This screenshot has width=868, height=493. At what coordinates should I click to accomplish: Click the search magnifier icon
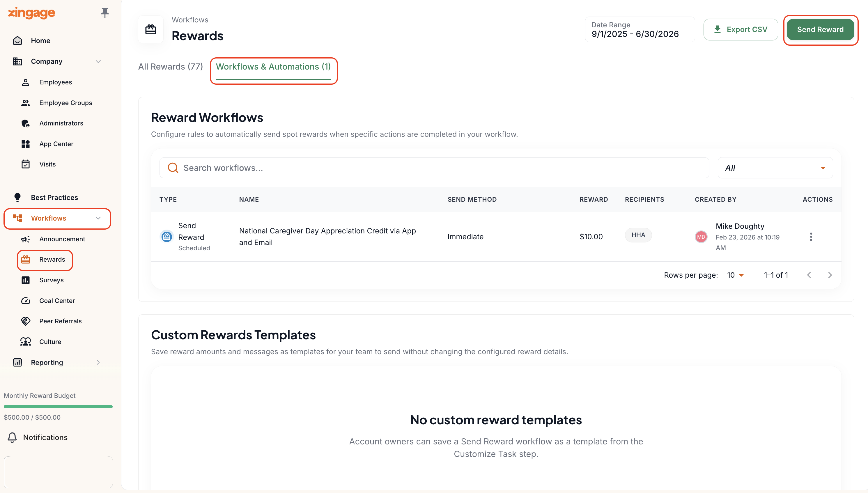coord(173,168)
